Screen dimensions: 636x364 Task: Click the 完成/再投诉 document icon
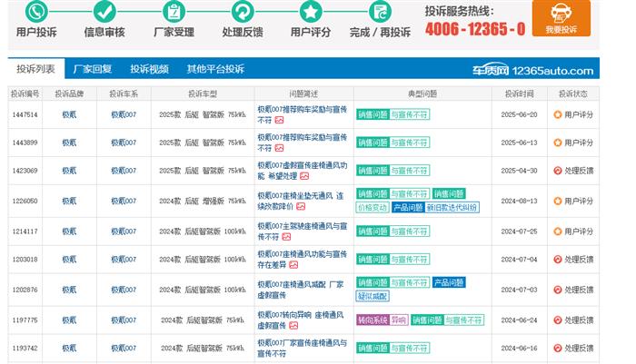(379, 12)
